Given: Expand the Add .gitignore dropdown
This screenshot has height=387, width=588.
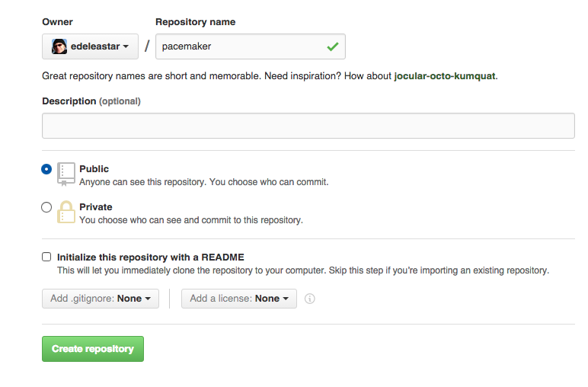Looking at the screenshot, I should (101, 299).
